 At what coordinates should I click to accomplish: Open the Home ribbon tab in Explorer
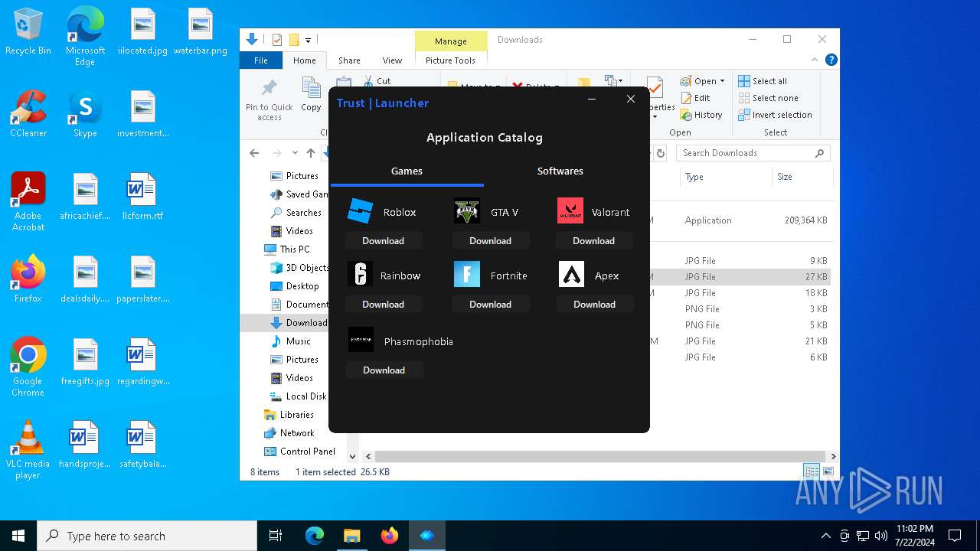[304, 60]
